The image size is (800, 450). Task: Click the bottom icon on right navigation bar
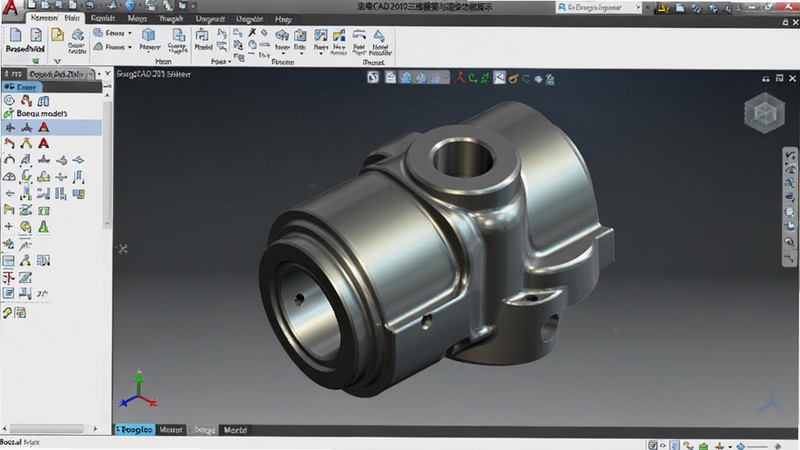[x=790, y=258]
